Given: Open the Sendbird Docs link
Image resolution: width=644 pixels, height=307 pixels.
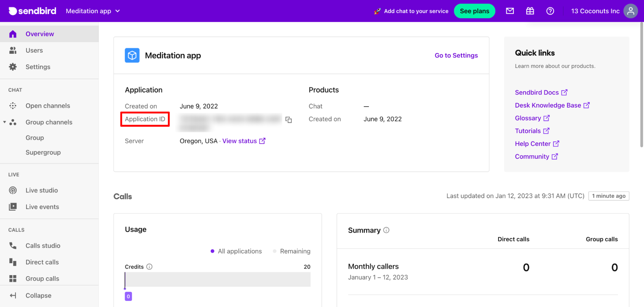Looking at the screenshot, I should click(x=541, y=92).
